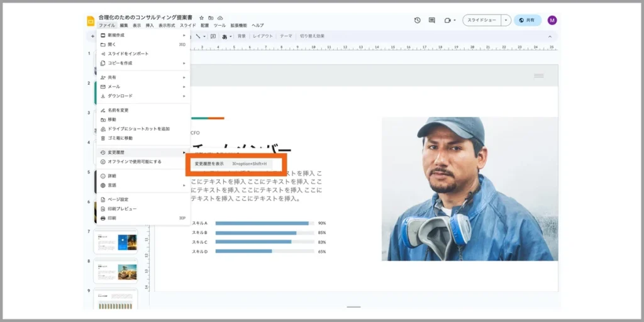This screenshot has width=644, height=322.
Task: Expand the スライドショー dropdown arrow
Action: (506, 20)
